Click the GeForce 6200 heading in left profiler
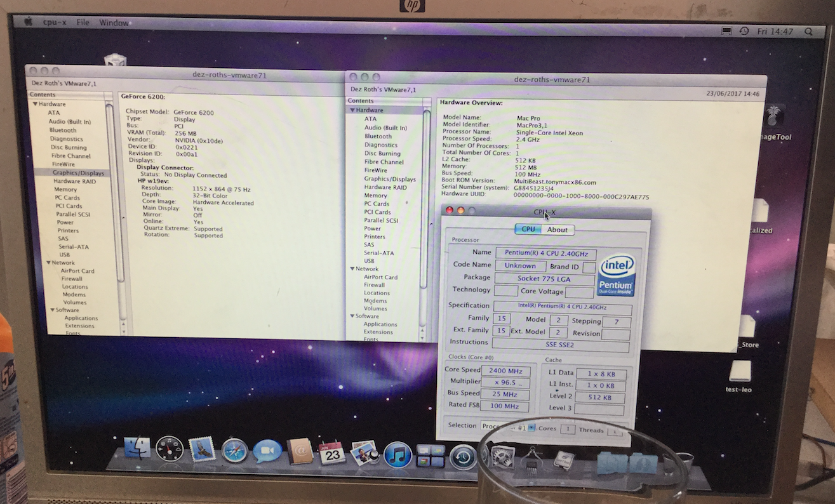Image resolution: width=835 pixels, height=504 pixels. [x=144, y=96]
